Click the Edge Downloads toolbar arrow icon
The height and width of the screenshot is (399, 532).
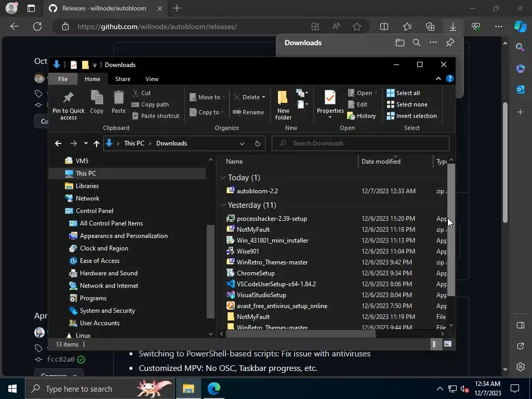coord(453,26)
